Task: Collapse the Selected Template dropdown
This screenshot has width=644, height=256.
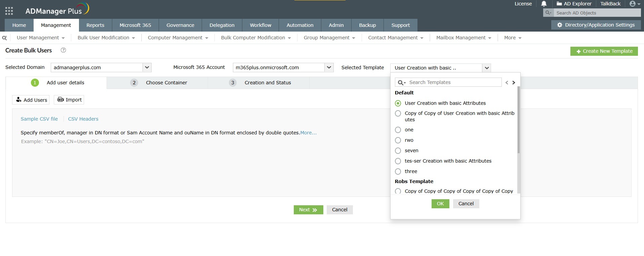Action: [x=487, y=68]
